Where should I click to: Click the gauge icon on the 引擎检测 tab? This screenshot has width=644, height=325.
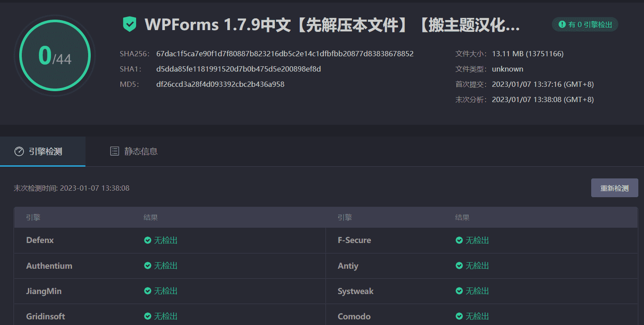click(x=19, y=151)
